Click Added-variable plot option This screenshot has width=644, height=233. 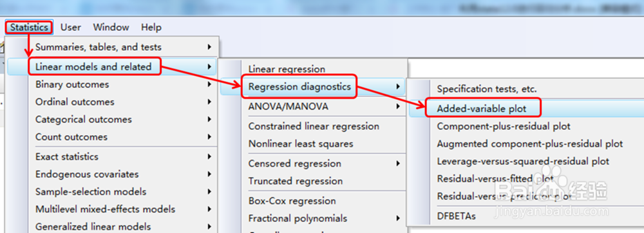(x=527, y=108)
